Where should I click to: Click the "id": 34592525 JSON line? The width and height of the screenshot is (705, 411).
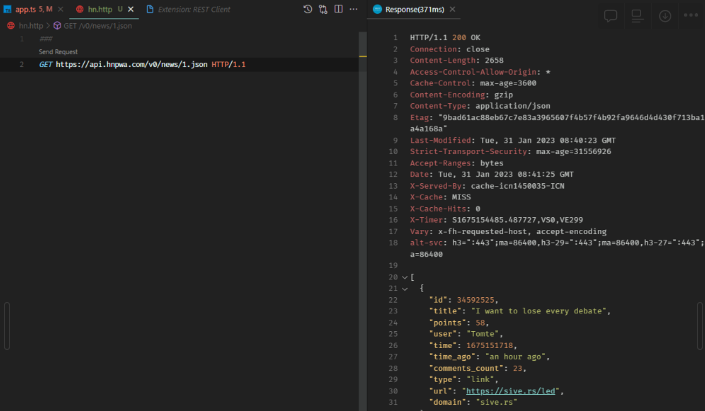(464, 300)
